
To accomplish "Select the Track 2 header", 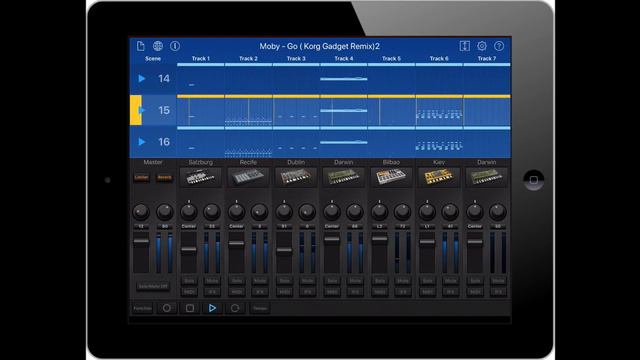I will [248, 58].
